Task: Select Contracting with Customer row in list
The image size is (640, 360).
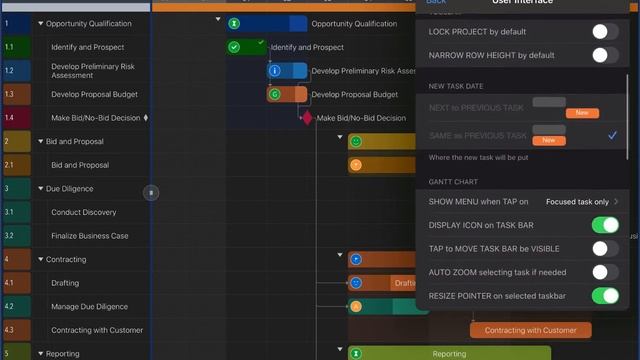Action: (97, 330)
